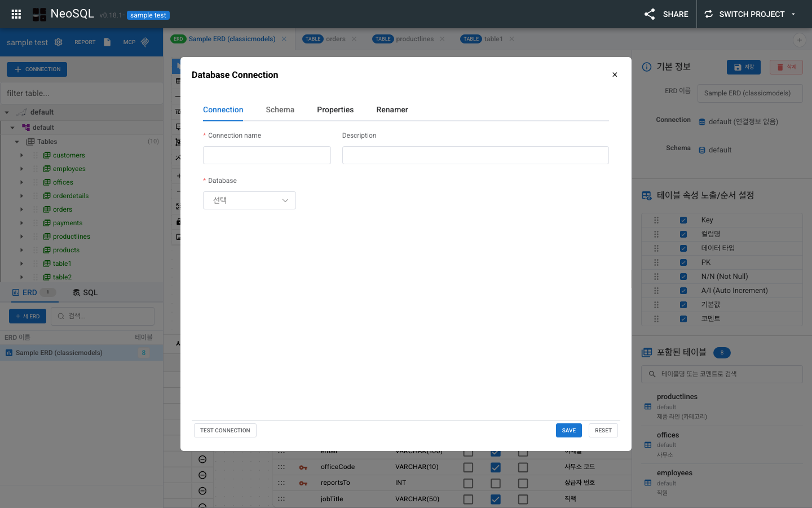
Task: Click the REPORT document icon
Action: pyautogui.click(x=107, y=42)
